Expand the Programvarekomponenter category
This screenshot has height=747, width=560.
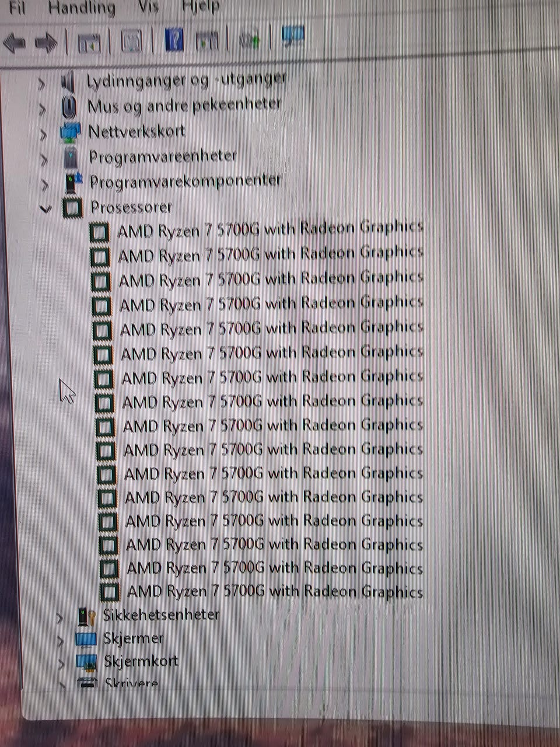click(x=45, y=184)
